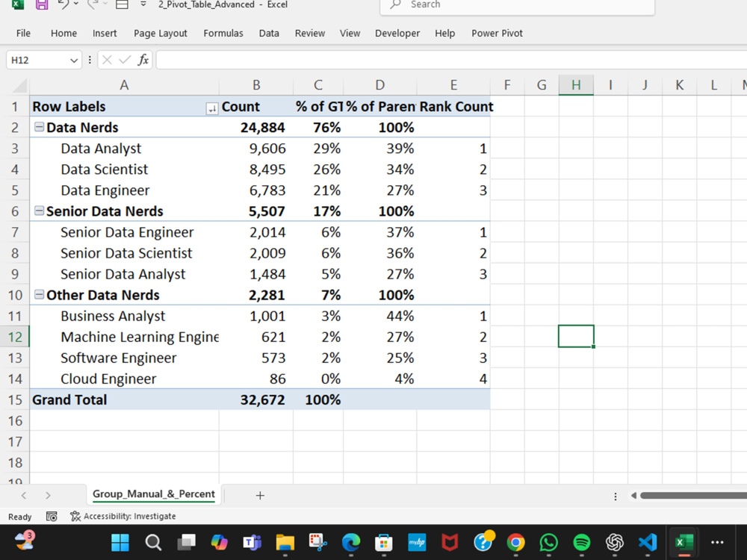
Task: Click the Select All corner triangle
Action: click(x=19, y=85)
